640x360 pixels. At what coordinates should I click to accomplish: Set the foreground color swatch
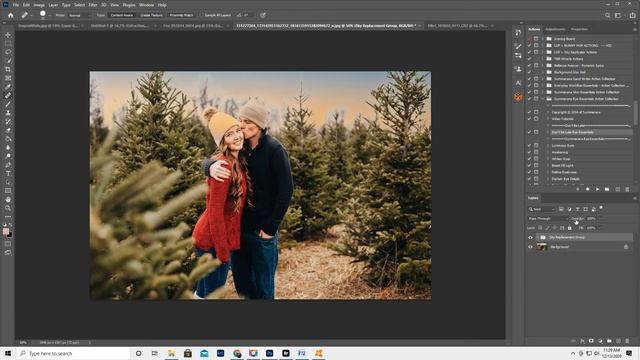[x=6, y=231]
